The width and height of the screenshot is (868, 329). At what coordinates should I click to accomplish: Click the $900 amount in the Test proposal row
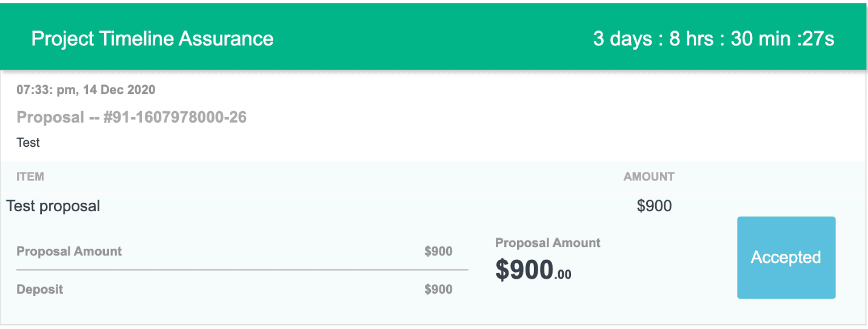[x=654, y=206]
